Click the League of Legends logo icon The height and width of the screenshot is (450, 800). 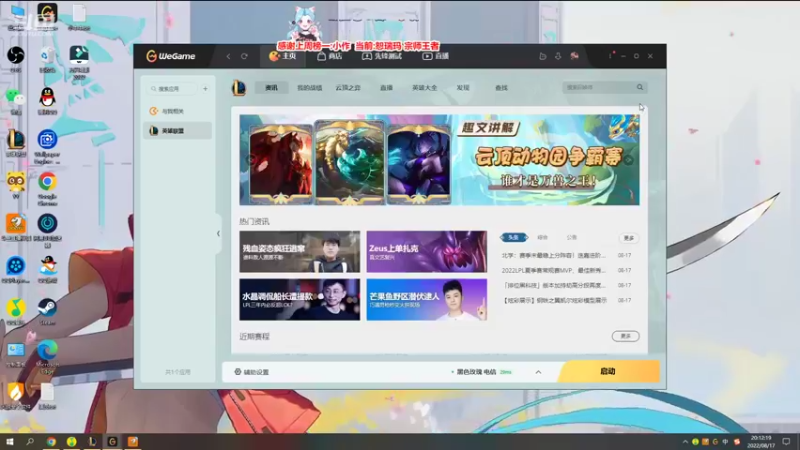[239, 88]
